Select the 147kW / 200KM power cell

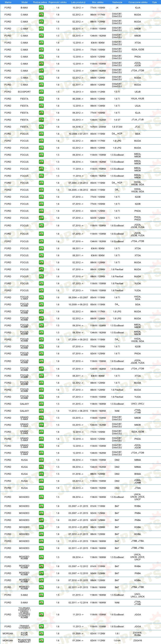pyautogui.click(x=98, y=127)
